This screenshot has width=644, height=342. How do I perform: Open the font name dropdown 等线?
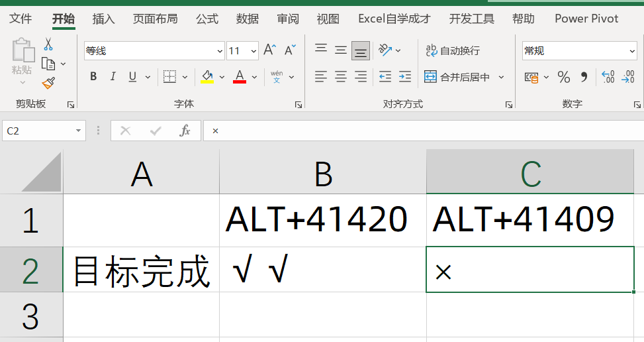pos(220,51)
